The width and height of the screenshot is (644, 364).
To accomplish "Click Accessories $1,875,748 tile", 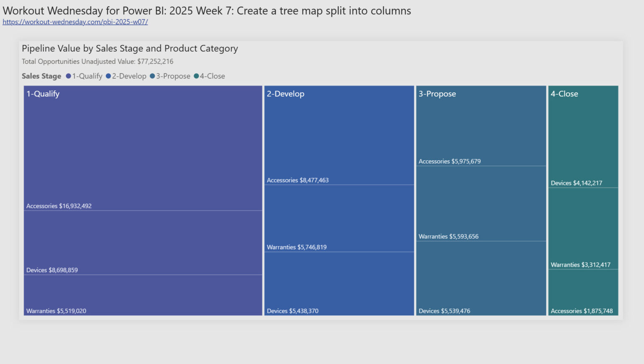I will click(x=583, y=294).
